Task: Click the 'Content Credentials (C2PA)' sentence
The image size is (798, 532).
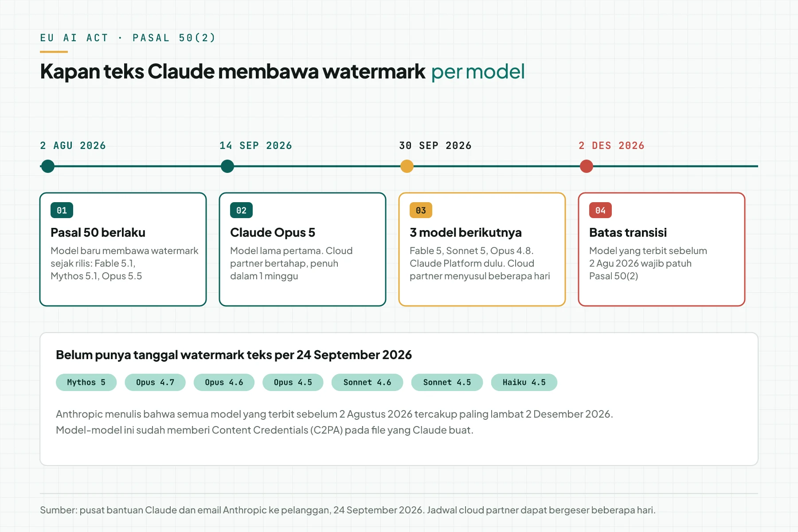Action: tap(265, 430)
